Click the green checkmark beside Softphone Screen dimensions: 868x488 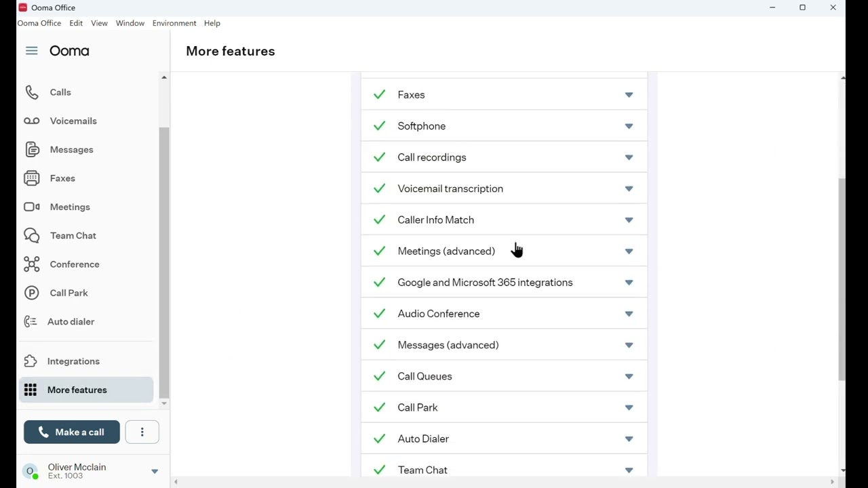[x=379, y=126]
